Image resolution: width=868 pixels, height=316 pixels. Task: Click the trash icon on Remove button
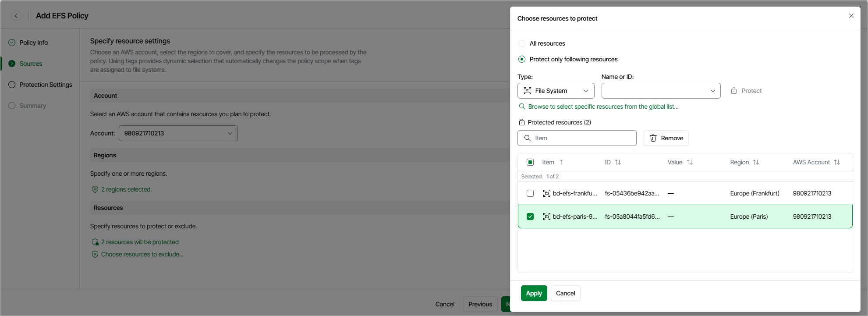pos(653,138)
